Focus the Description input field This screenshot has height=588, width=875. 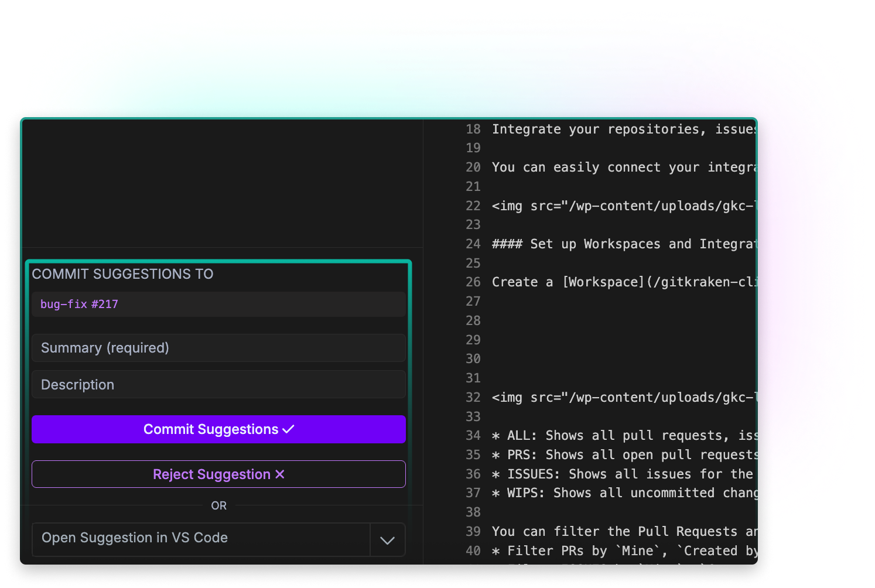tap(218, 384)
